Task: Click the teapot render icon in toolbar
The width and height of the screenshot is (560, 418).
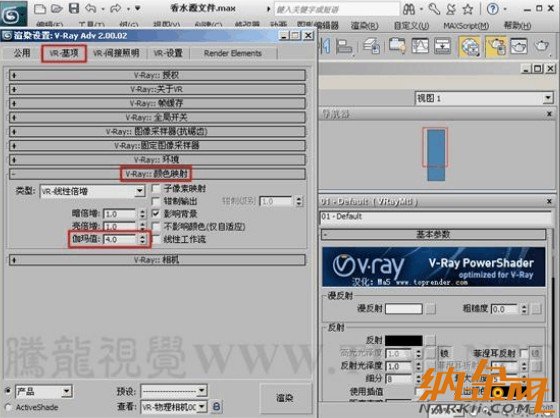Action: (x=541, y=46)
